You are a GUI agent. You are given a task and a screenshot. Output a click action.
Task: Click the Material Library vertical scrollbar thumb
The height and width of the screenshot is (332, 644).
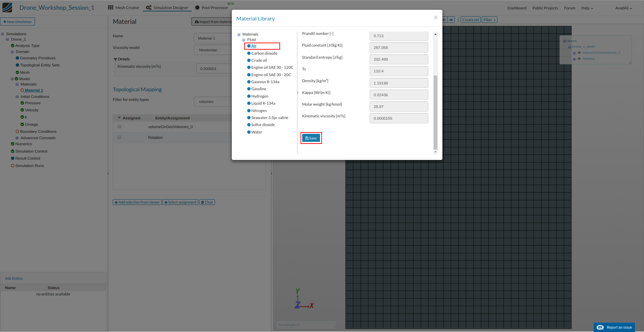coord(435,112)
